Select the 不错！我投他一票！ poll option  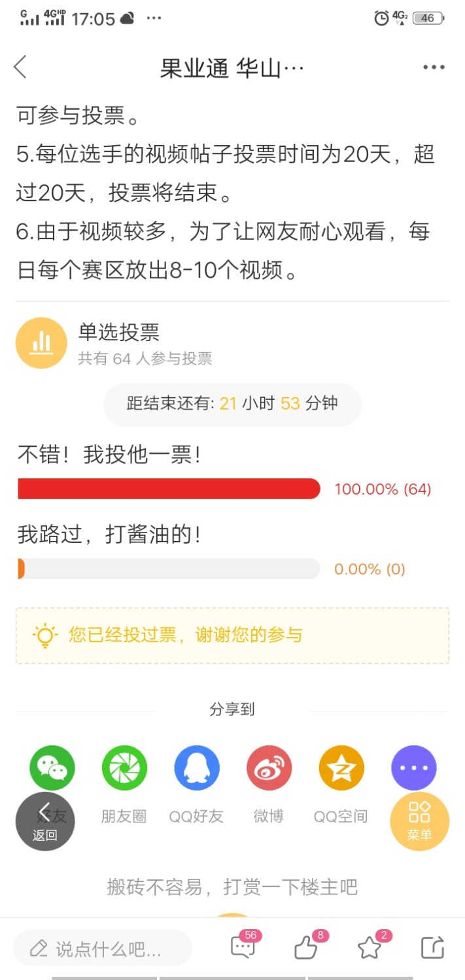[x=109, y=455]
